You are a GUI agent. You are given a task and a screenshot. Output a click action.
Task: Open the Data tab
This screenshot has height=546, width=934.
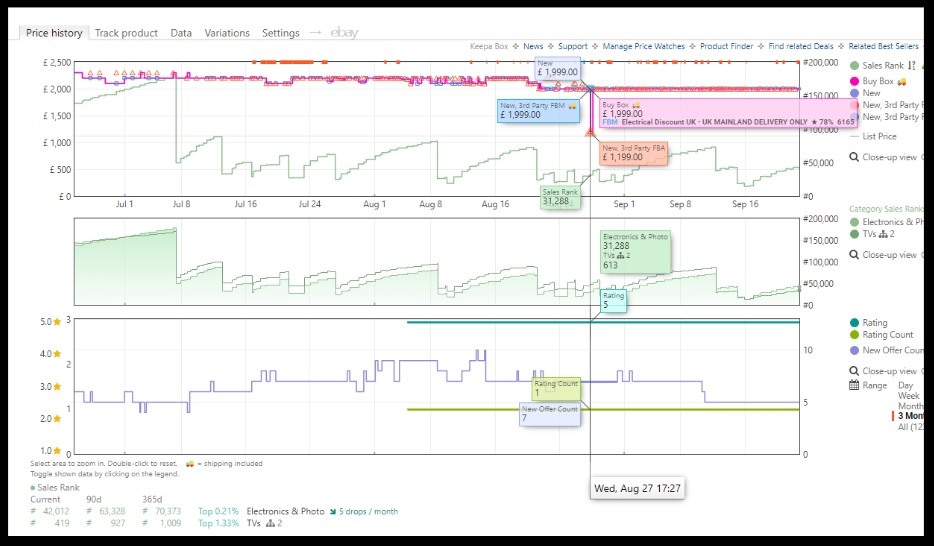tap(181, 33)
